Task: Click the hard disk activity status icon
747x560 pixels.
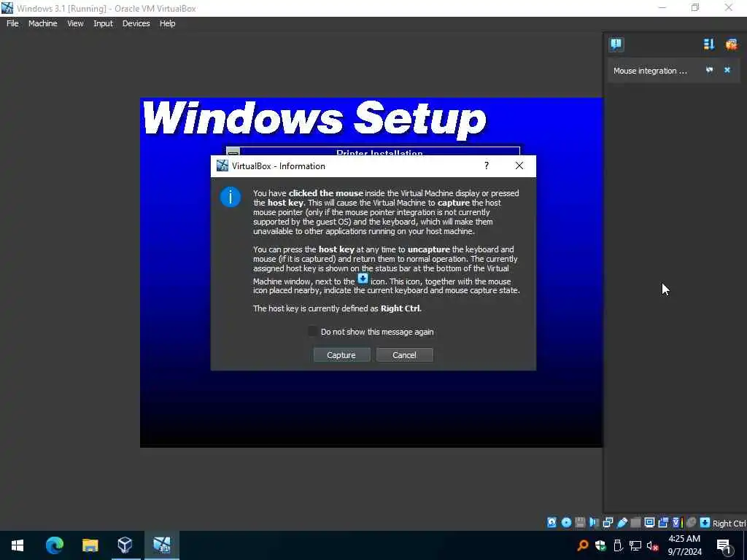Action: [x=551, y=522]
